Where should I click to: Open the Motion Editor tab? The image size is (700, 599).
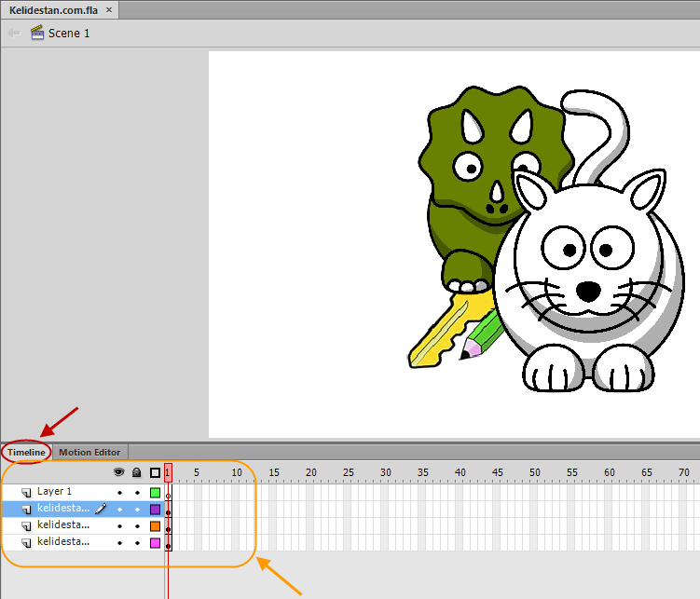(89, 452)
